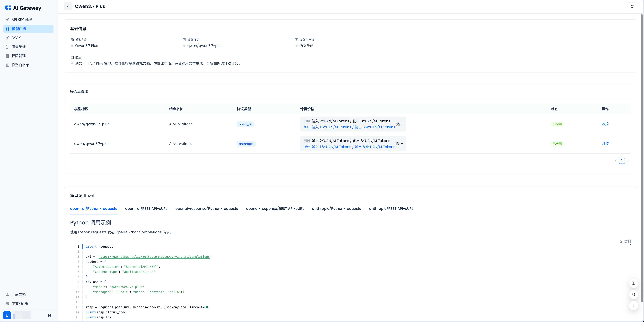Viewport: 644px width, 322px height.
Task: Switch language via 中文/En
Action: 20,303
